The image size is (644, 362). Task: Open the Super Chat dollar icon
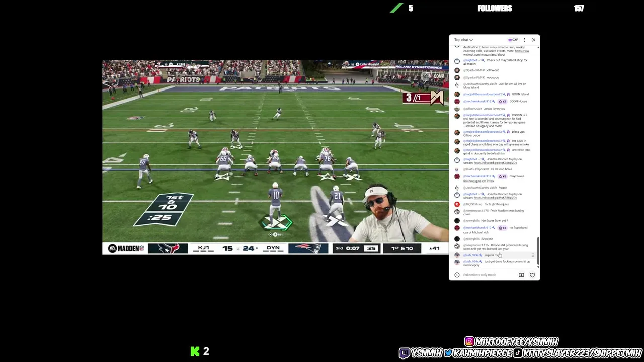(521, 275)
